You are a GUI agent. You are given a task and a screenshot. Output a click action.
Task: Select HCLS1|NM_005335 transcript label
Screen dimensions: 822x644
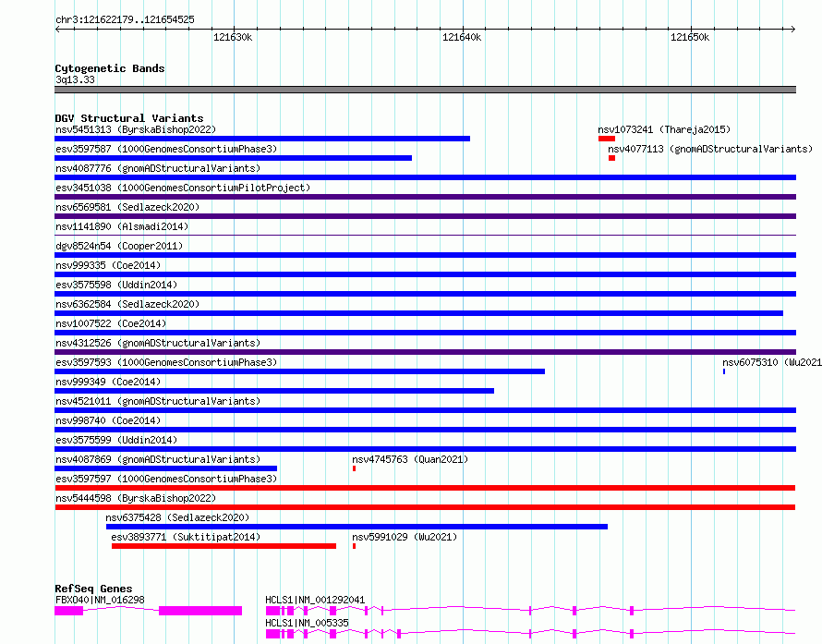point(307,623)
